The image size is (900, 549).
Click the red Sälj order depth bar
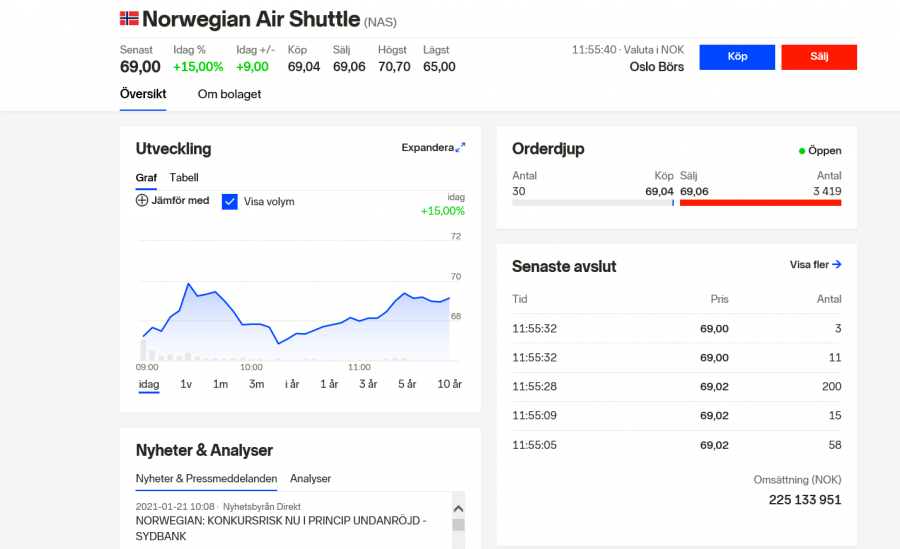pos(760,203)
